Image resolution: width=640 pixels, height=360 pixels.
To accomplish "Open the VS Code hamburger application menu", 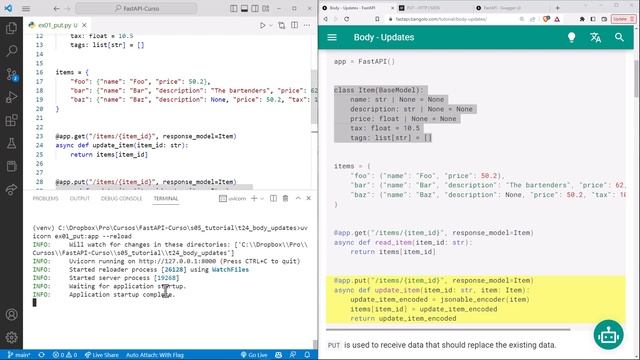I will (26, 9).
